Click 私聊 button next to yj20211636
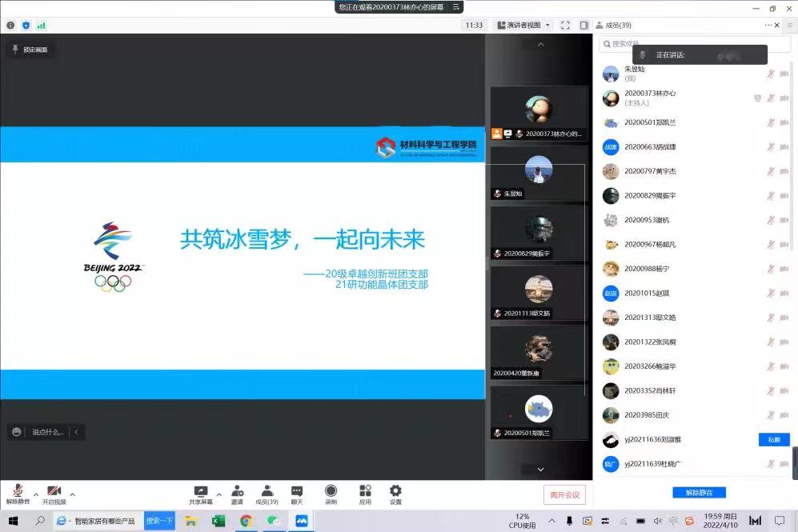 [773, 439]
